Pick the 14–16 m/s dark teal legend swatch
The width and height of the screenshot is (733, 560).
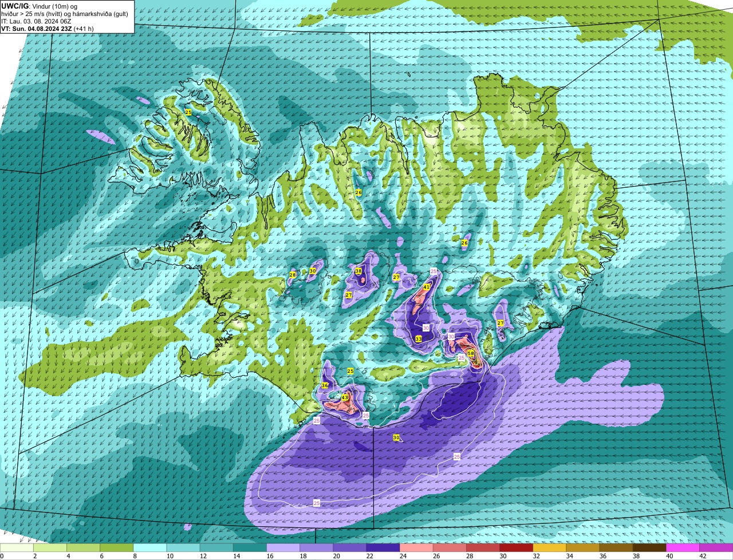pyautogui.click(x=250, y=547)
